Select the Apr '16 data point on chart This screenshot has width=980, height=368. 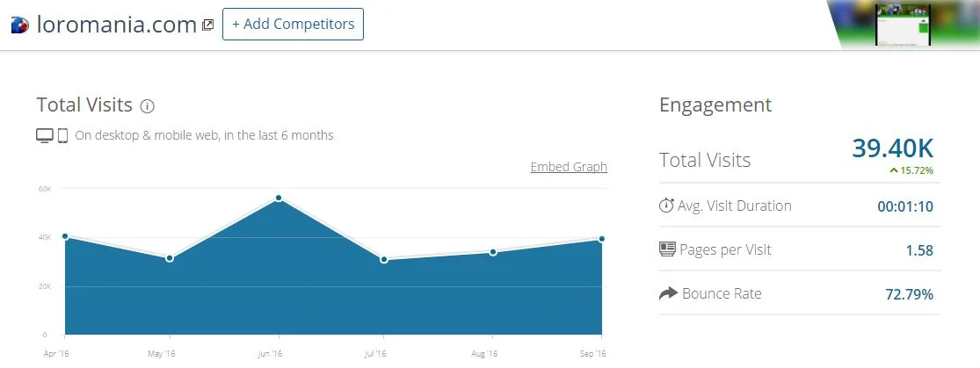(65, 236)
